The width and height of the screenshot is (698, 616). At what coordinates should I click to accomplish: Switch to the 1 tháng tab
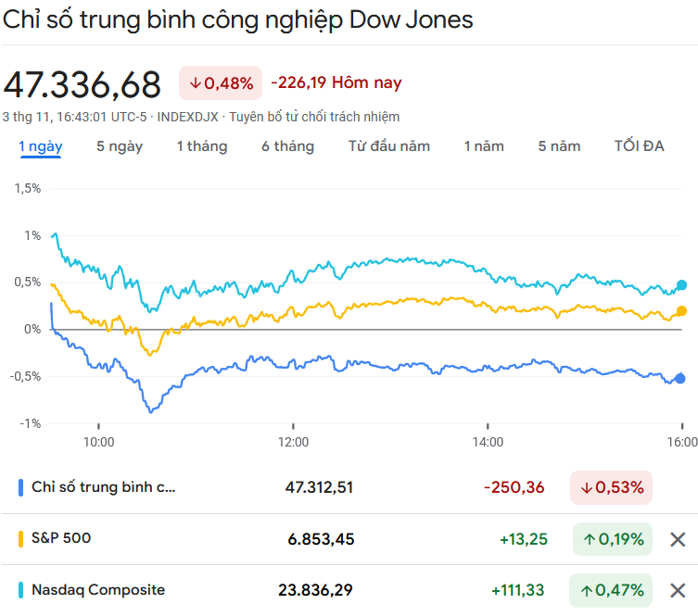coord(202,146)
